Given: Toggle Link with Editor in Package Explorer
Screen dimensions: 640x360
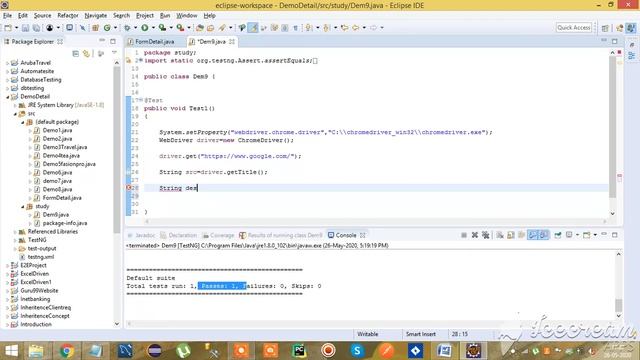Looking at the screenshot, I should point(87,53).
